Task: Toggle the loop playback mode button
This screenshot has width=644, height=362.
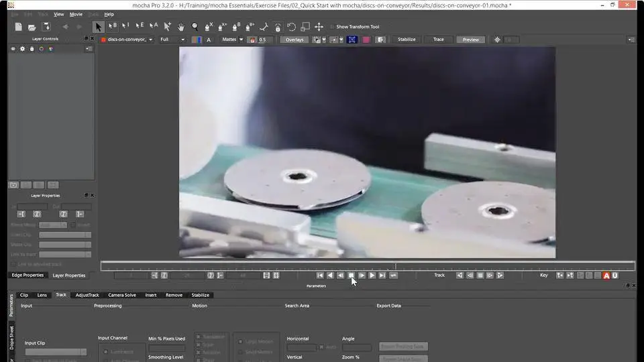Action: 394,276
